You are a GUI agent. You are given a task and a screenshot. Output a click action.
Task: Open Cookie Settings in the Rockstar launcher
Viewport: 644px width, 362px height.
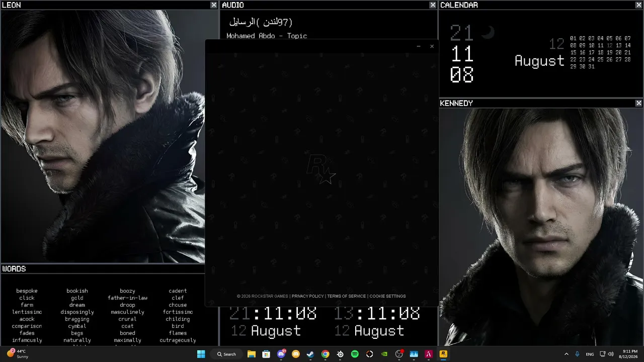(387, 296)
